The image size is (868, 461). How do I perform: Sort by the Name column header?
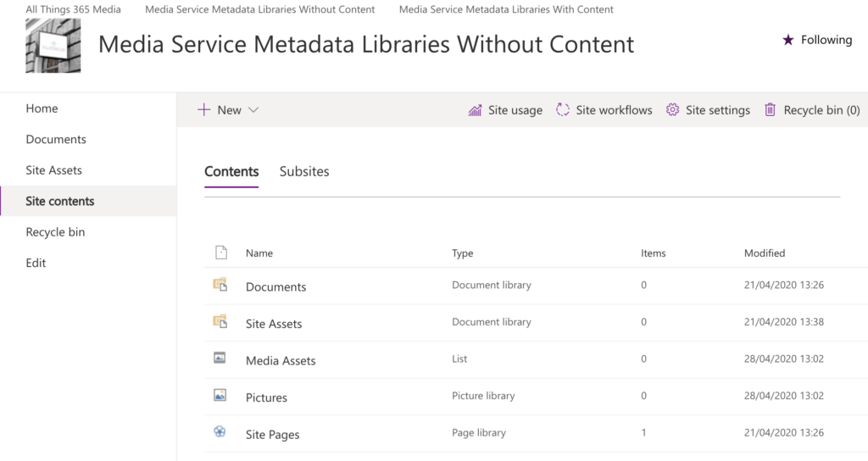pos(259,253)
